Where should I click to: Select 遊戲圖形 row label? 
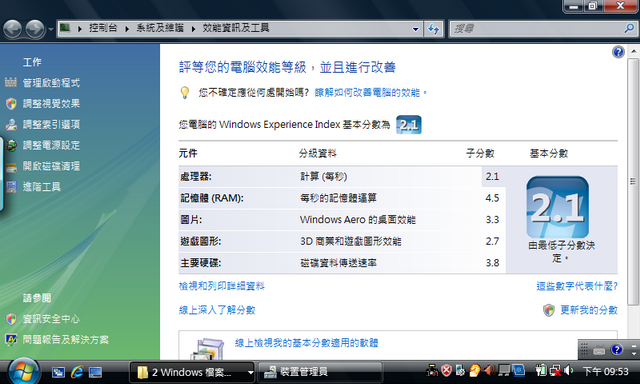[200, 242]
